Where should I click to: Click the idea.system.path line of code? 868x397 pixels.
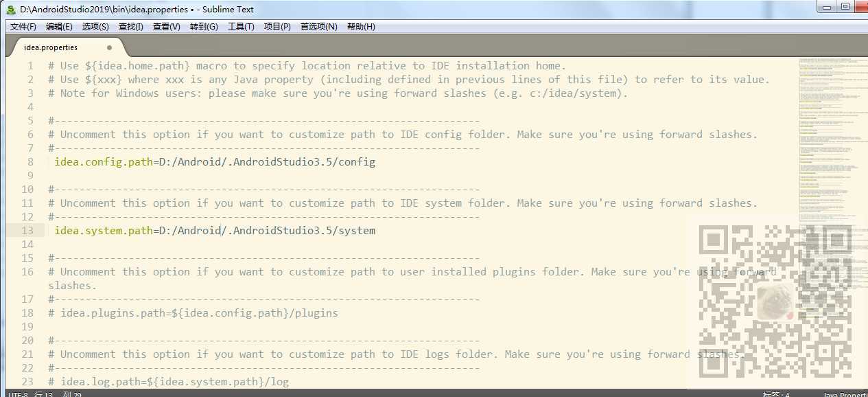pos(215,231)
